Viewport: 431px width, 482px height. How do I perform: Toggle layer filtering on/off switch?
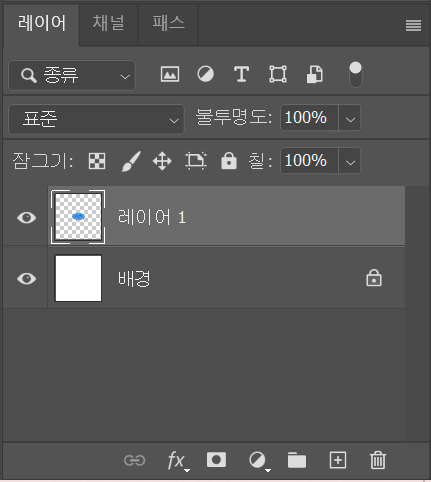point(355,74)
